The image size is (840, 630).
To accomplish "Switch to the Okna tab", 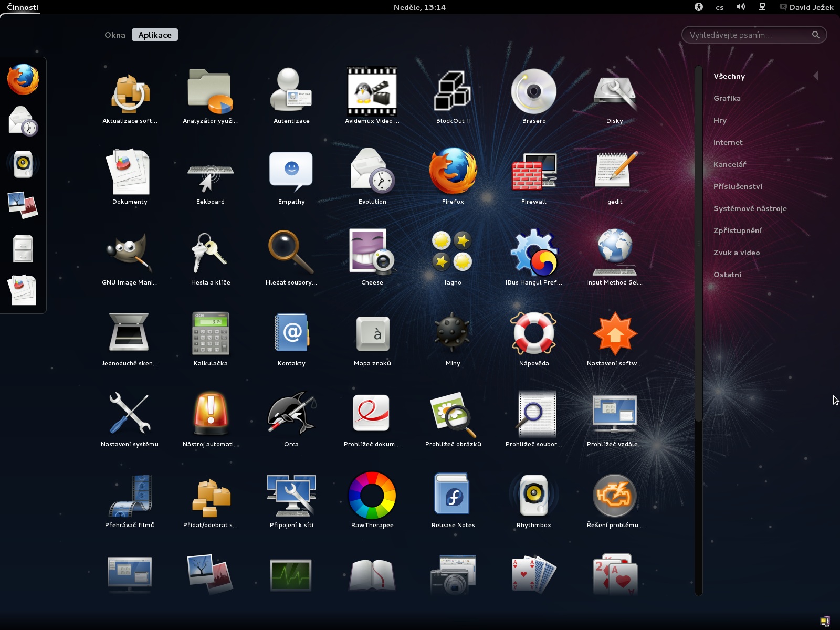I will point(115,35).
